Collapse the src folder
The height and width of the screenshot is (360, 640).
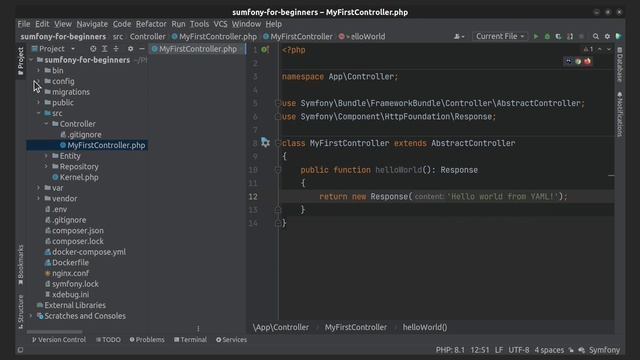tap(39, 113)
